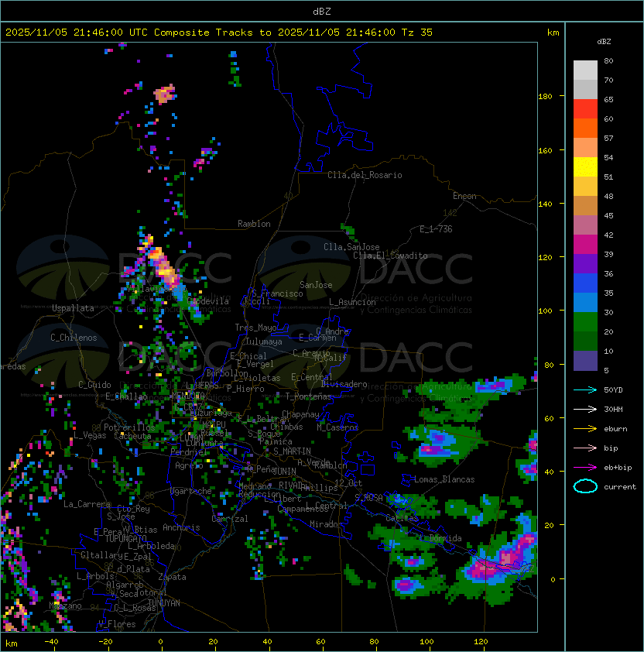Image resolution: width=644 pixels, height=652 pixels.
Task: Click the 'Anchoris' map label
Action: click(181, 527)
